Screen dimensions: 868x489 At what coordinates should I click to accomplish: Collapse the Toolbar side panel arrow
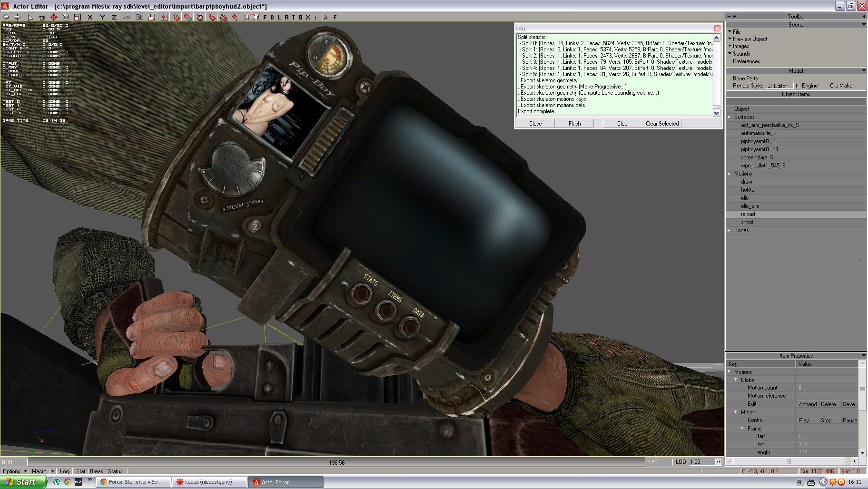coord(863,16)
